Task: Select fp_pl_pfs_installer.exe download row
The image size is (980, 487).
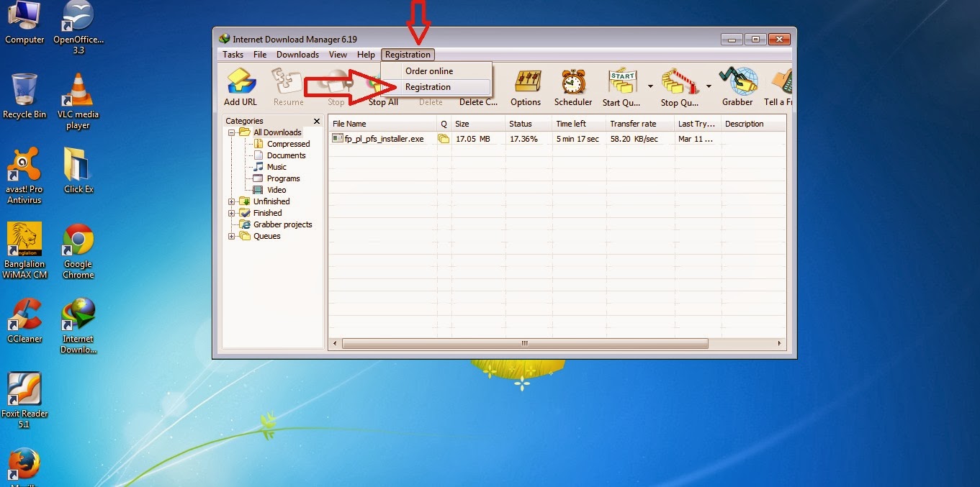Action: 557,139
